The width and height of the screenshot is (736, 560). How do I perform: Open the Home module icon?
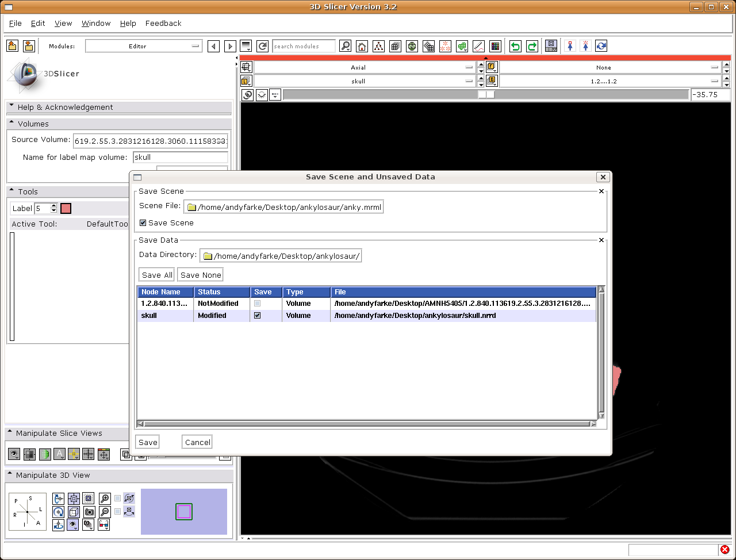pyautogui.click(x=362, y=46)
